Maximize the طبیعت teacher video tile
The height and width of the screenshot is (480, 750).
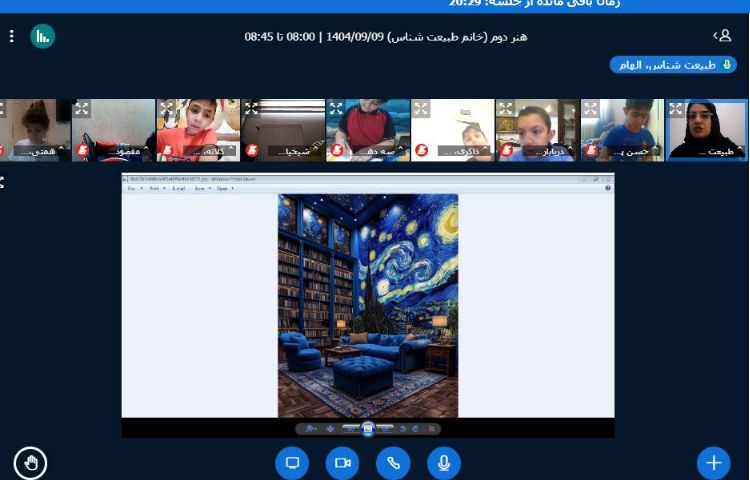(x=676, y=109)
